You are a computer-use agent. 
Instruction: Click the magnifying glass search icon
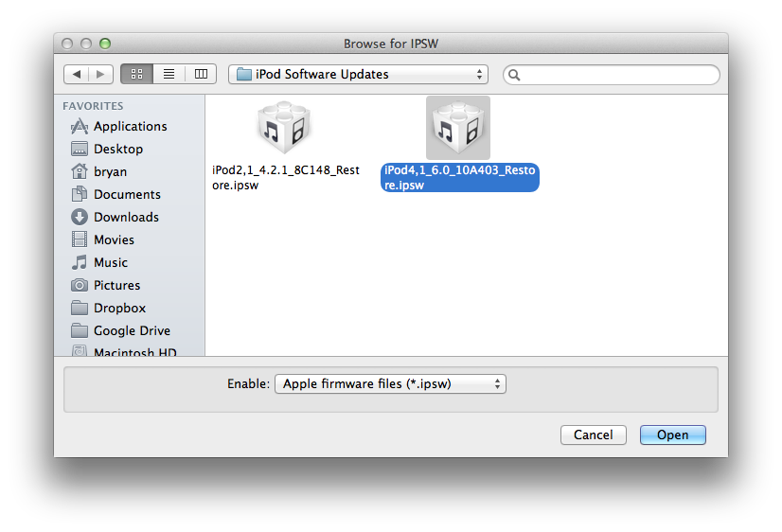(514, 76)
